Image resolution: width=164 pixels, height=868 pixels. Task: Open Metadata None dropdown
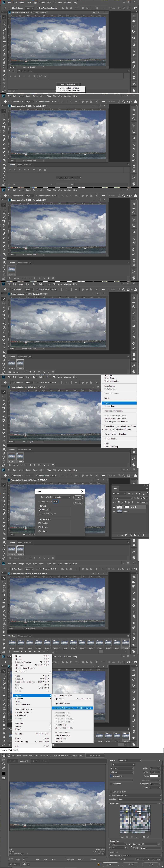tap(140, 799)
